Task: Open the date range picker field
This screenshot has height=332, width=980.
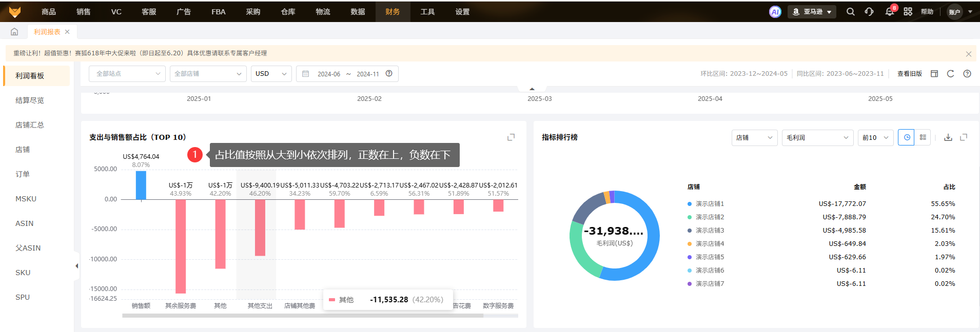Action: point(347,74)
